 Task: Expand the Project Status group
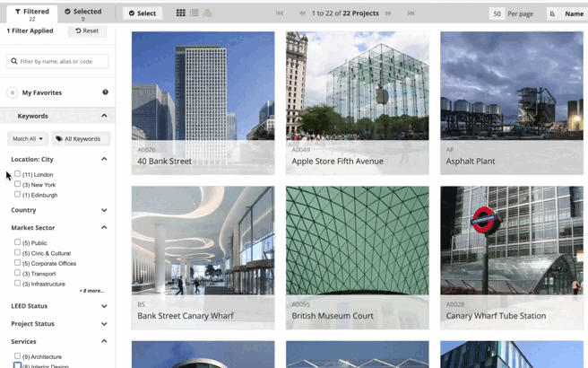[104, 324]
